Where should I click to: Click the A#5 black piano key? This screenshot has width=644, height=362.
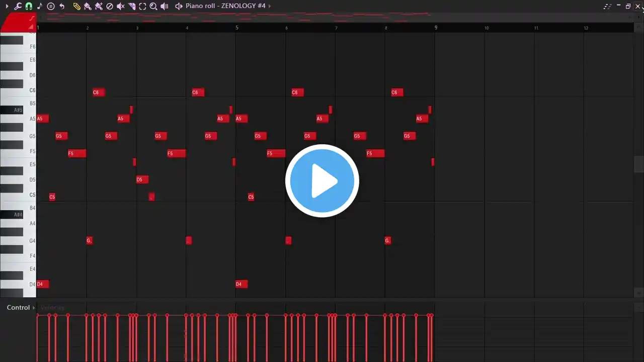[x=12, y=110]
